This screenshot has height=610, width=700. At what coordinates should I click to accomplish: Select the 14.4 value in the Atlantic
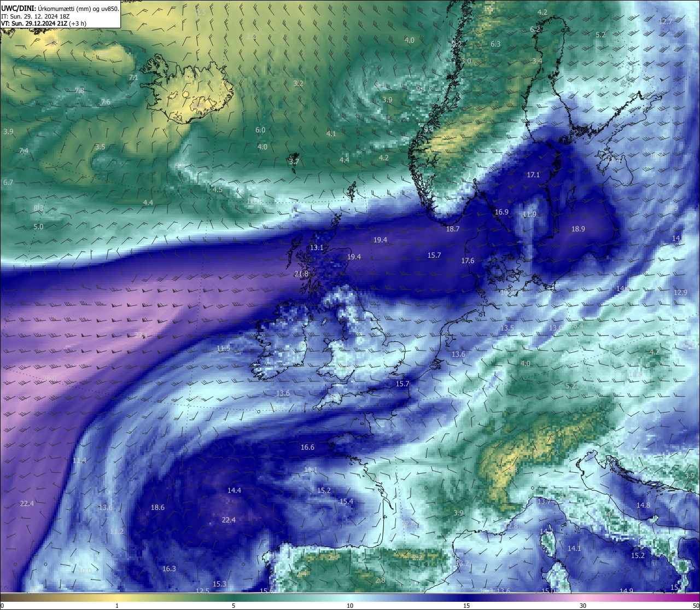pyautogui.click(x=234, y=491)
